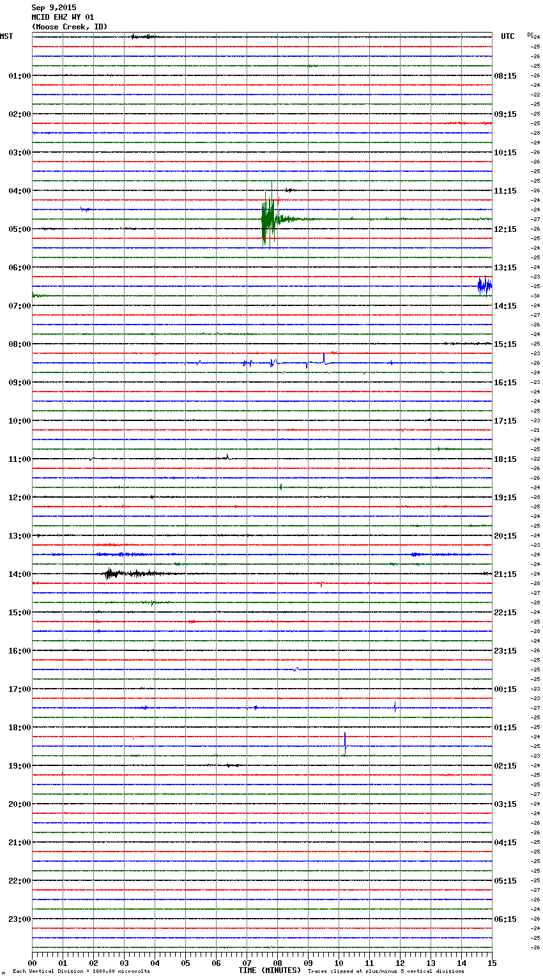Select the 01:00 MST hour label
The image size is (543, 980).
click(x=20, y=76)
